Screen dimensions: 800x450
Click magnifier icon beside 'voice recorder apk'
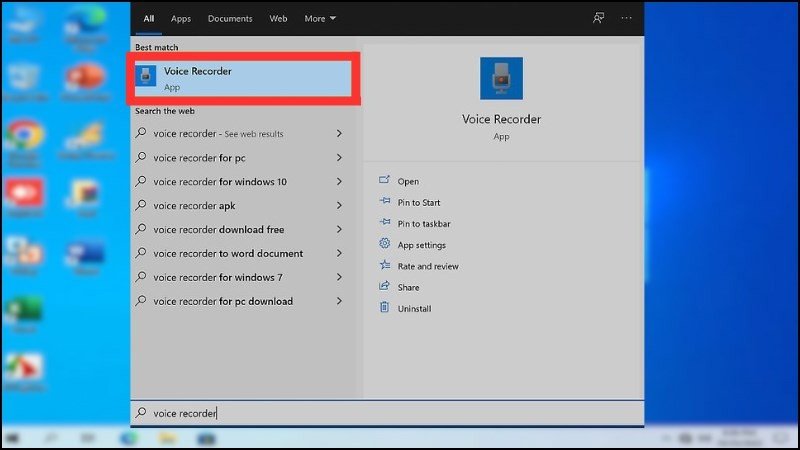point(141,205)
